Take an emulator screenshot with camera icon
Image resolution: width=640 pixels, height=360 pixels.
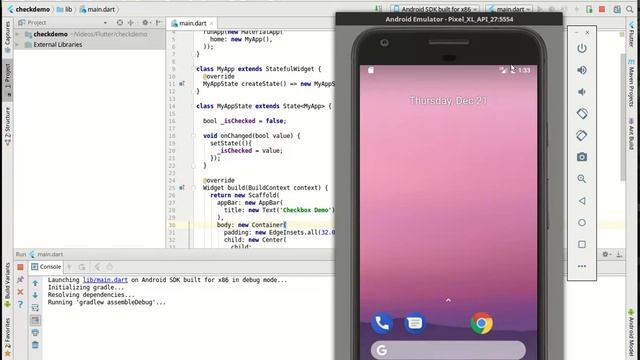582,157
